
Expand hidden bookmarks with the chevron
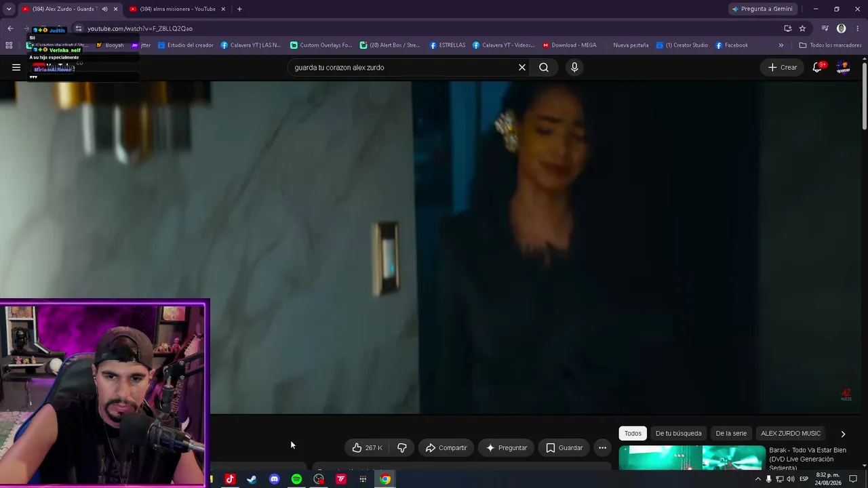click(781, 45)
